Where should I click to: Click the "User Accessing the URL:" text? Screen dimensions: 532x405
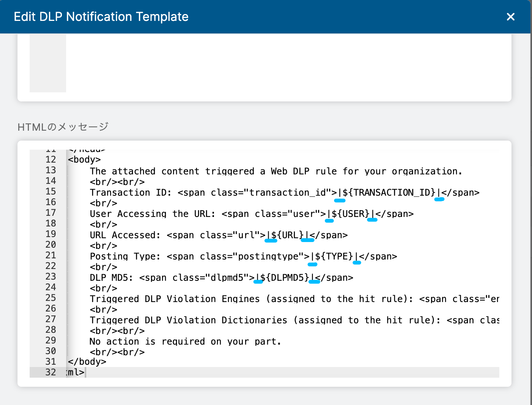(x=152, y=214)
